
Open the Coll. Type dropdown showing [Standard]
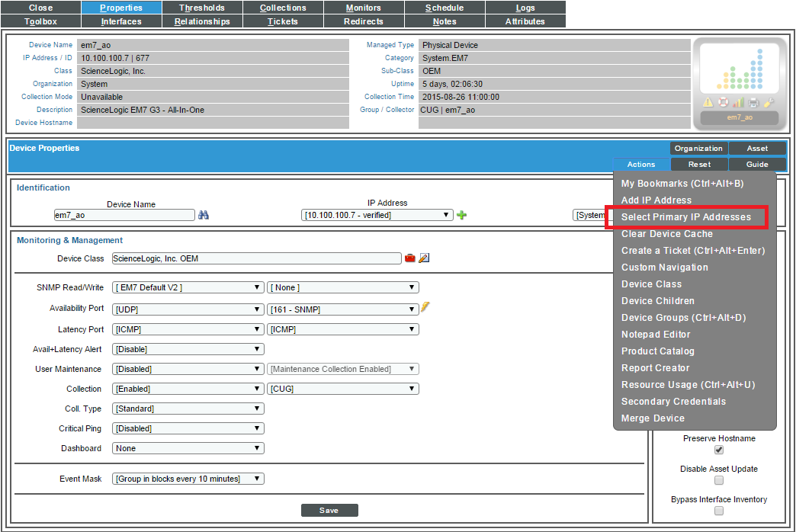point(188,409)
